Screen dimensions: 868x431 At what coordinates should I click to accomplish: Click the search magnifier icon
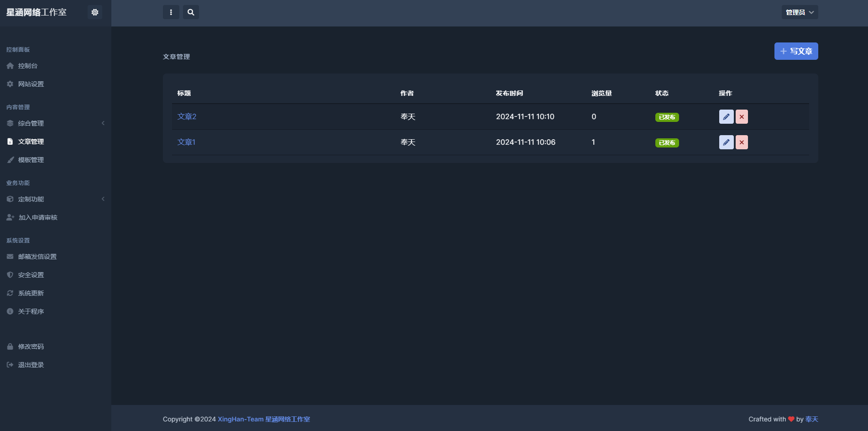pyautogui.click(x=191, y=12)
